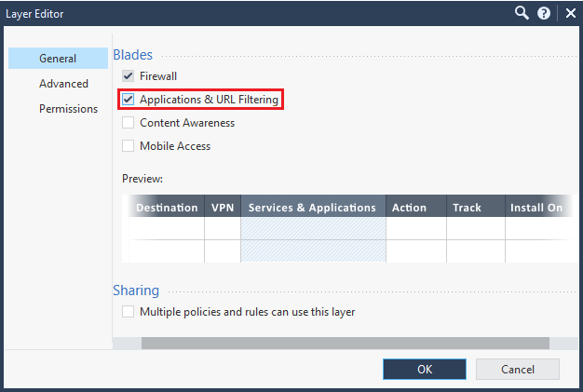Image resolution: width=583 pixels, height=392 pixels.
Task: Click the horizontal scrollbar thumb
Action: 345,344
